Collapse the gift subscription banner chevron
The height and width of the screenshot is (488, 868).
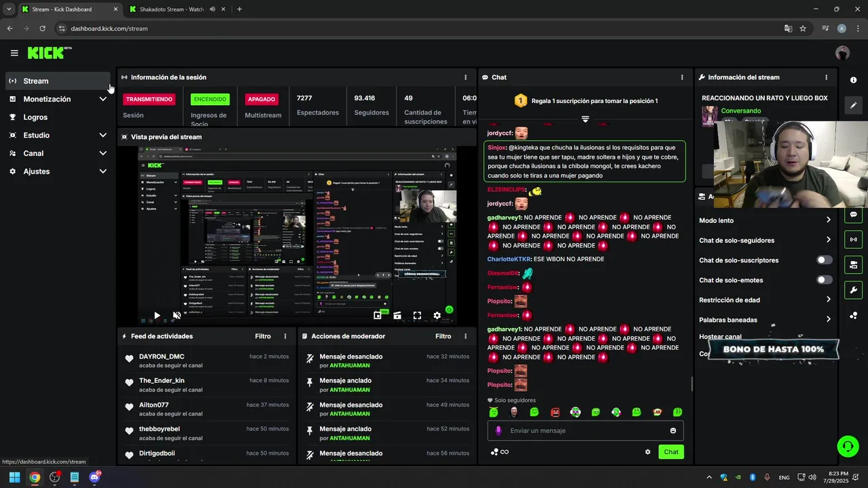click(x=585, y=119)
